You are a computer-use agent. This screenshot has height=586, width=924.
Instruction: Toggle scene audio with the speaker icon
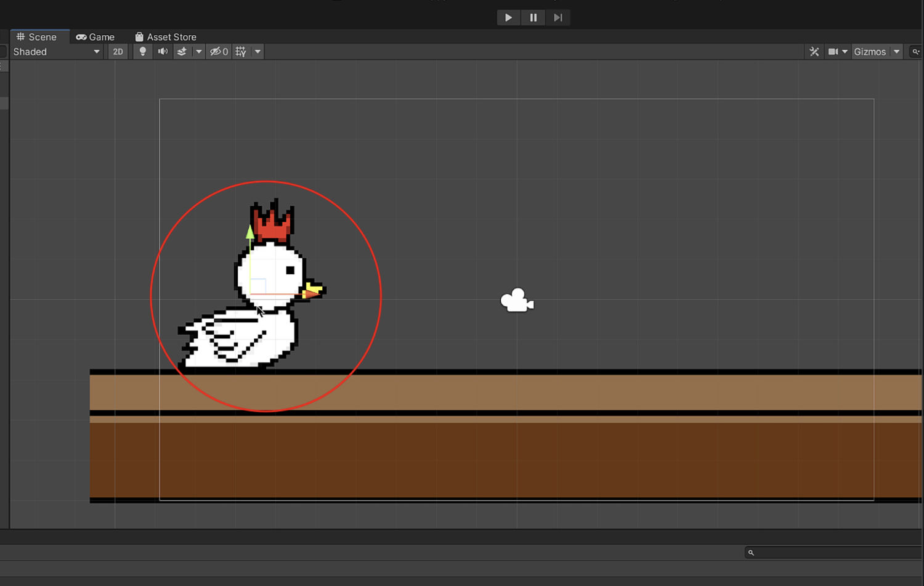163,52
